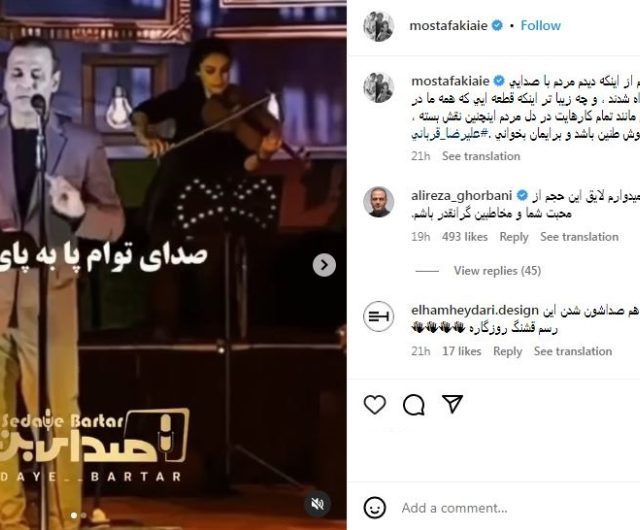The image size is (640, 530).
Task: Select second carousel dot indicator
Action: [x=83, y=515]
